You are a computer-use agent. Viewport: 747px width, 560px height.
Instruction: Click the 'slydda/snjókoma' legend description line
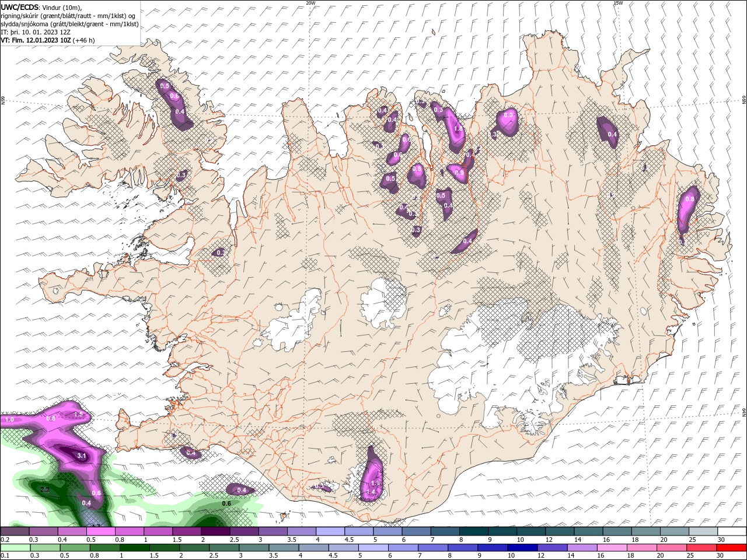(x=70, y=24)
